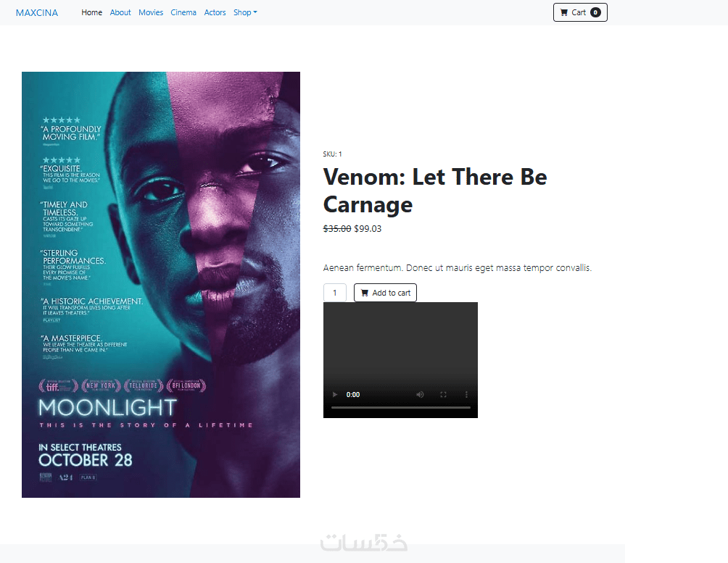Click the Venom: Let There Be Carnage title

click(x=435, y=191)
